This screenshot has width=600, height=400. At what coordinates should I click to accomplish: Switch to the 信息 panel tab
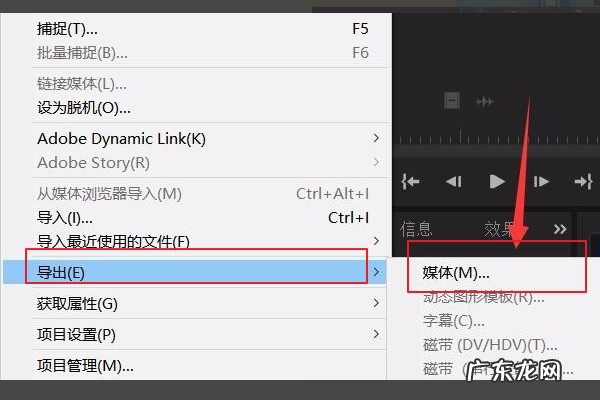tap(416, 229)
